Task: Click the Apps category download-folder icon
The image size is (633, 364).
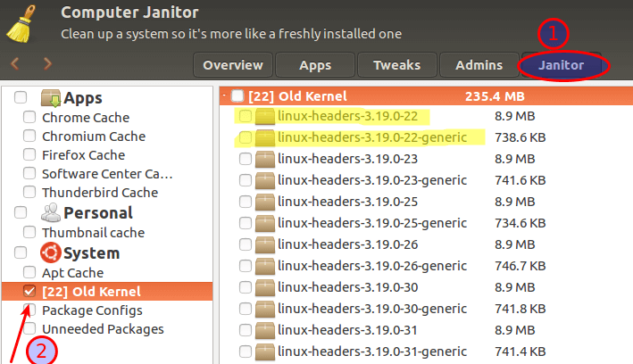Action: pyautogui.click(x=50, y=98)
